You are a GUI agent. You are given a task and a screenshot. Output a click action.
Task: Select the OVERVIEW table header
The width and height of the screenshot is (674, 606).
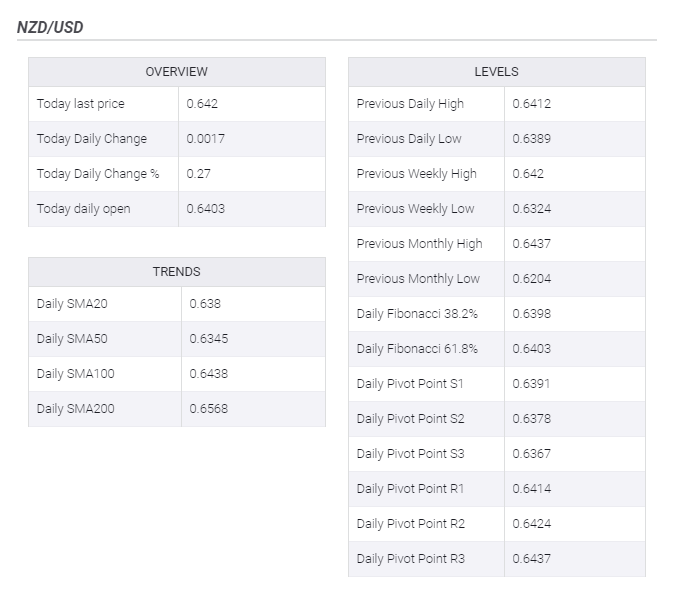[x=177, y=72]
